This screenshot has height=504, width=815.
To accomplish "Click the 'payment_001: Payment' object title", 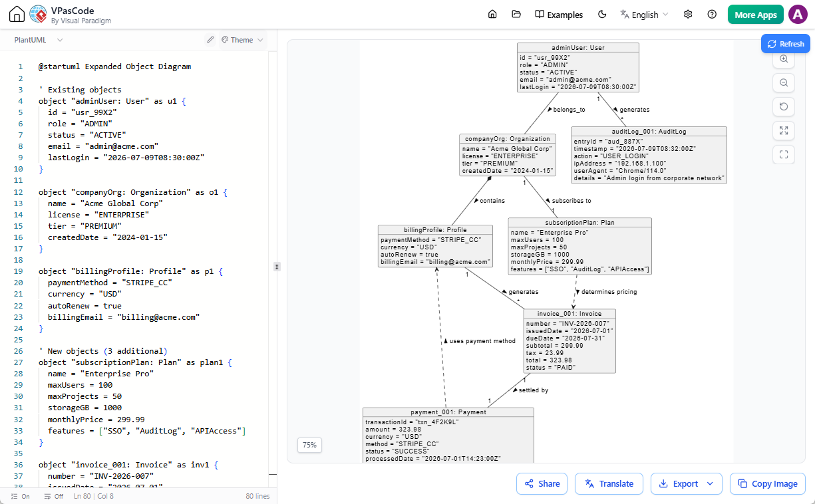I will [x=448, y=412].
